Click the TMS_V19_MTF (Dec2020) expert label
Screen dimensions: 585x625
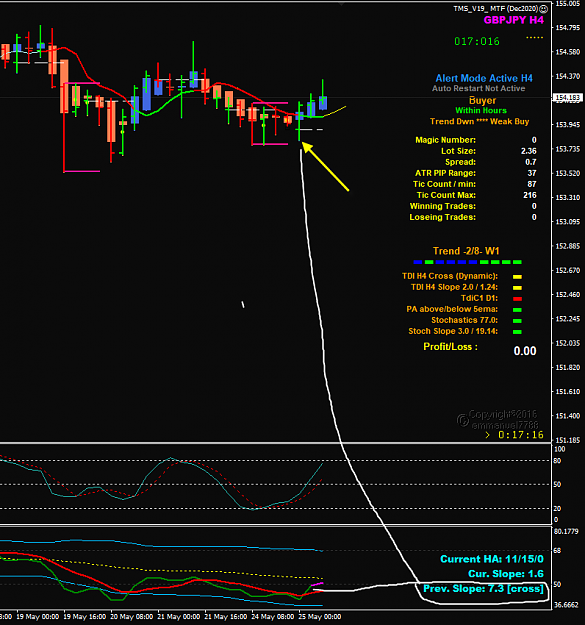click(x=496, y=8)
